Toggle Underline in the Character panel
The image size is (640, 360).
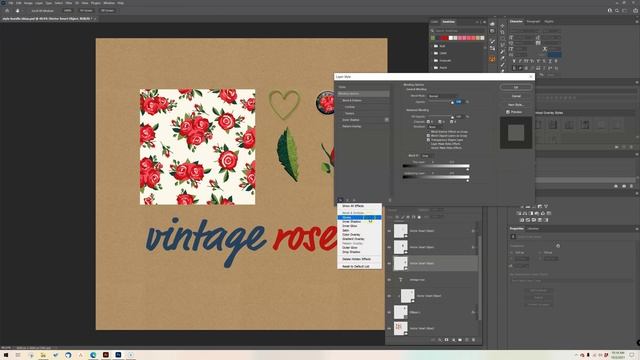click(550, 61)
